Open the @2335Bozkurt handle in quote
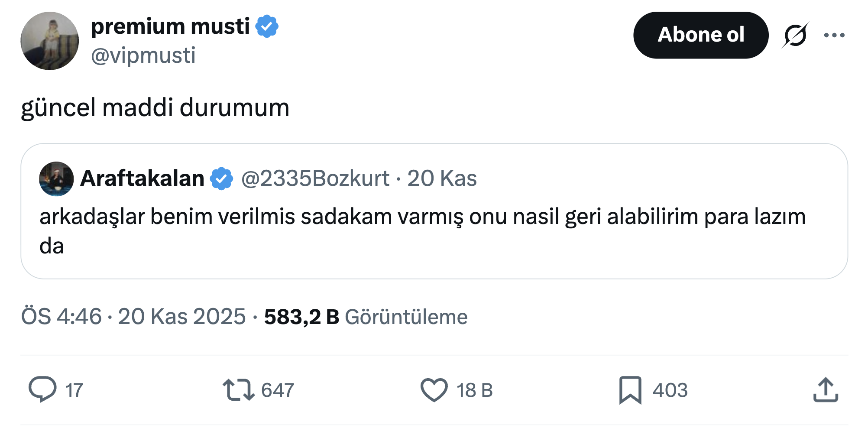868x428 pixels. click(315, 178)
